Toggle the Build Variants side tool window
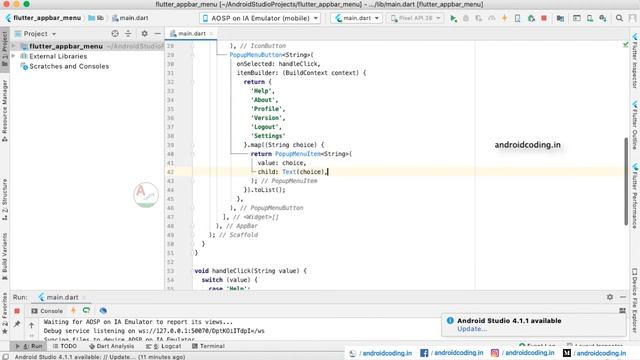 click(4, 256)
